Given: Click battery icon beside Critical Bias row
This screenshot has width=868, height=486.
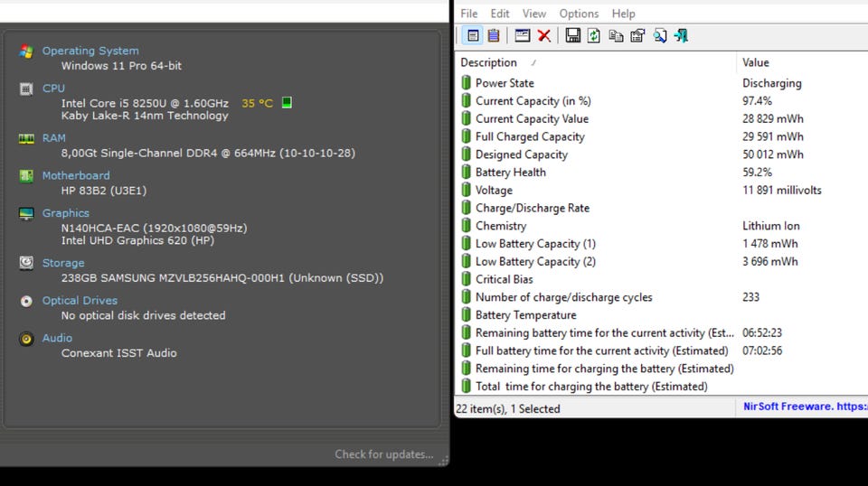Looking at the screenshot, I should [x=467, y=279].
